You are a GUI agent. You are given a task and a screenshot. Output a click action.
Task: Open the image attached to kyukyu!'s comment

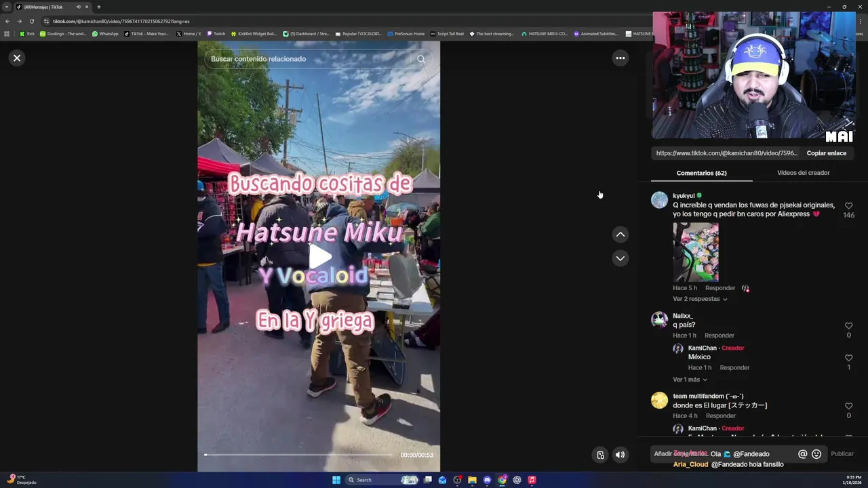pyautogui.click(x=696, y=252)
